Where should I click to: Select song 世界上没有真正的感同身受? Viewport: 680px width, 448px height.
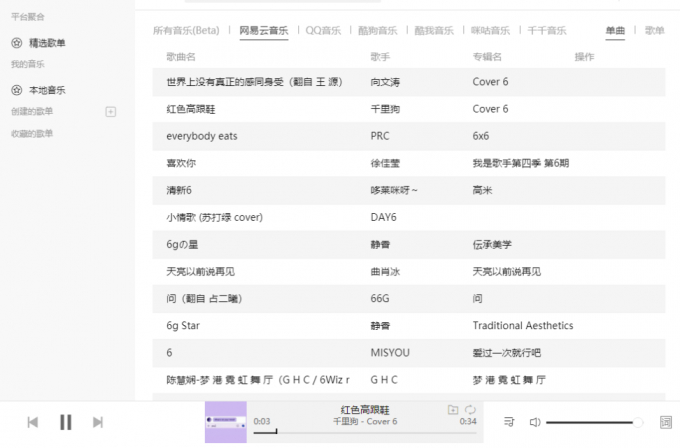point(254,82)
